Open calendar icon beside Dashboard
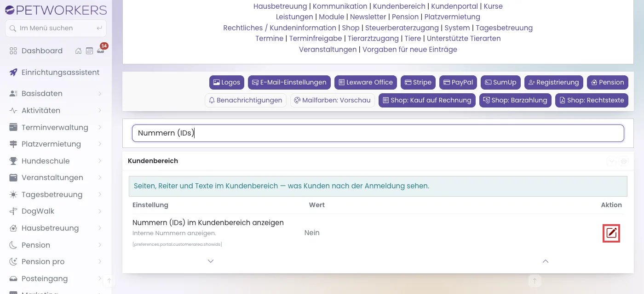This screenshot has width=644, height=294. [90, 51]
